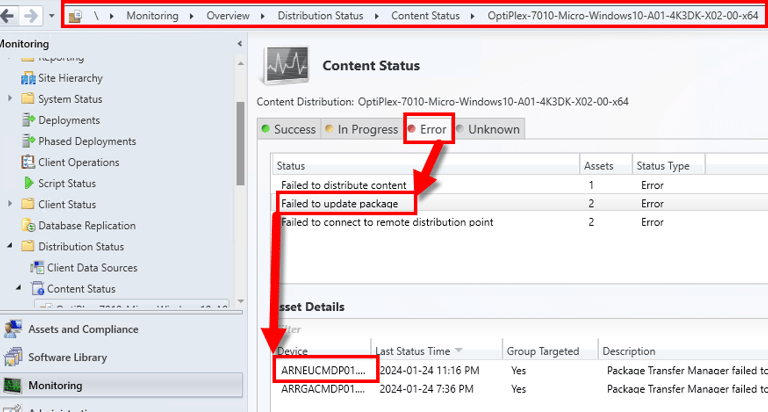The image size is (768, 412).
Task: Switch to the In Progress tab
Action: coord(362,129)
